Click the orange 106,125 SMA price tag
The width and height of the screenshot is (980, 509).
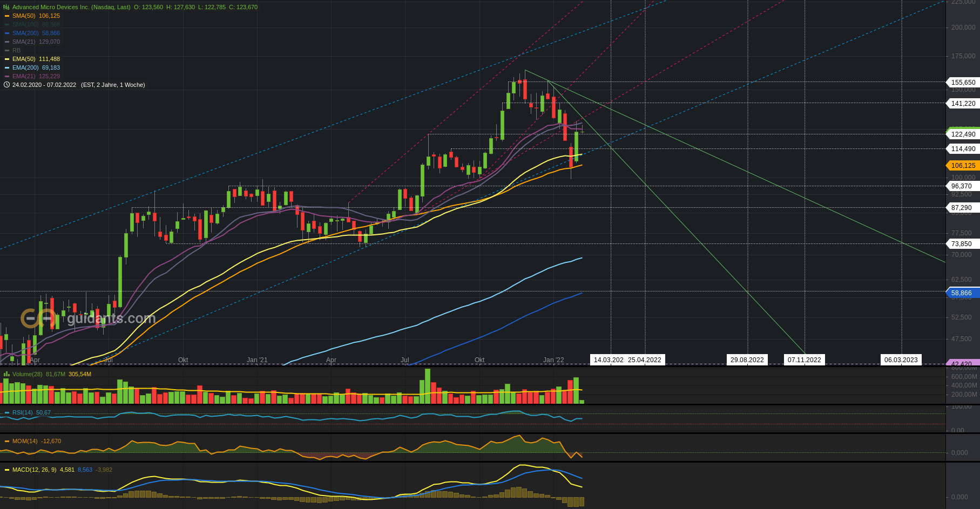pos(963,166)
